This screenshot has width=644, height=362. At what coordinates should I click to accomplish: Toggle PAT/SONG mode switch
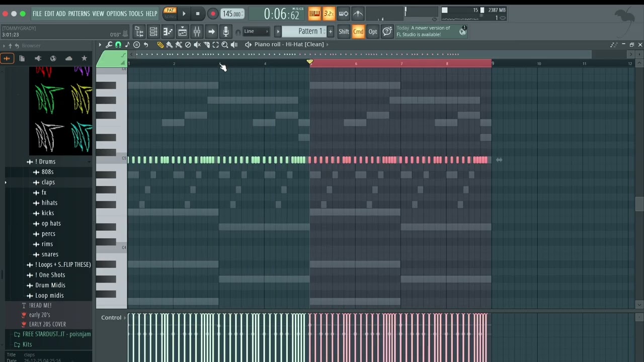pyautogui.click(x=170, y=14)
